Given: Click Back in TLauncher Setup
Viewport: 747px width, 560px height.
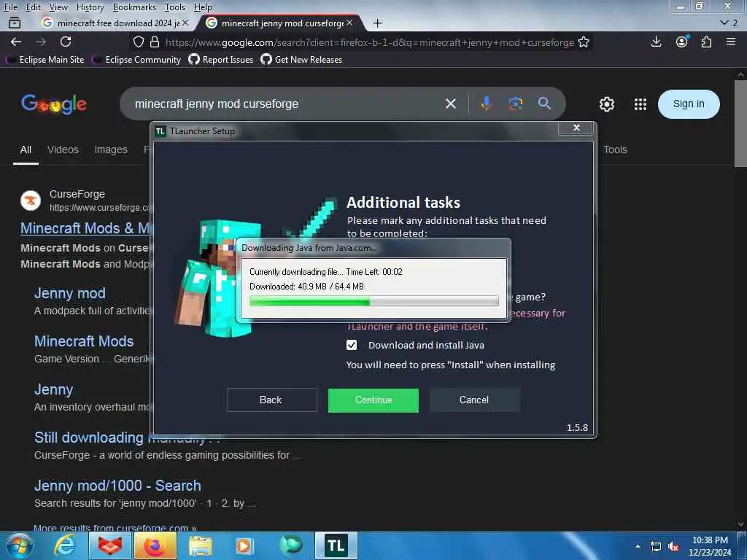Looking at the screenshot, I should [271, 400].
